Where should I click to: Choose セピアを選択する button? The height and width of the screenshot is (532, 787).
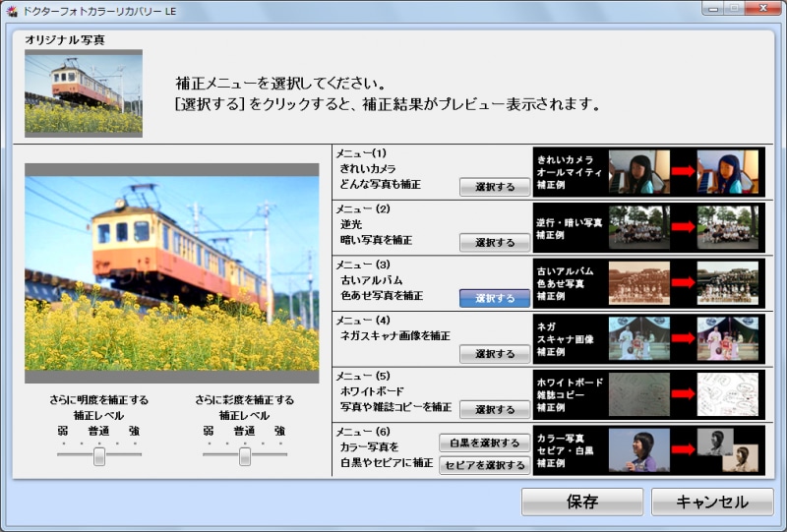coord(484,465)
